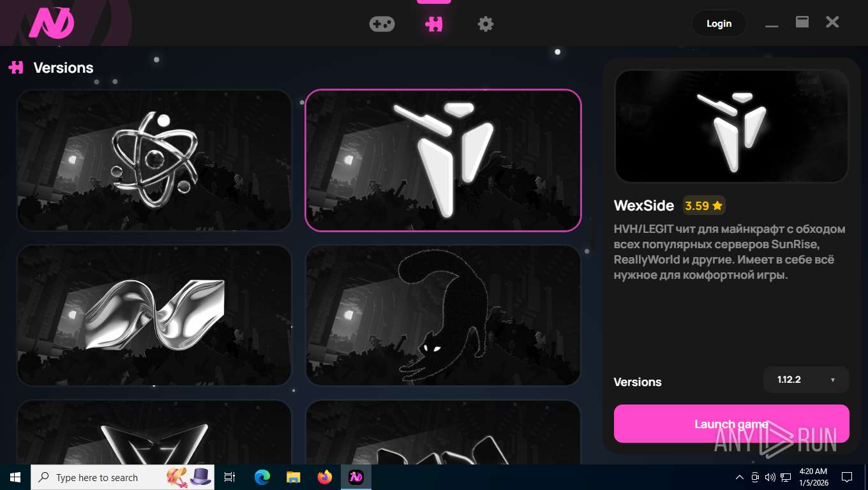Open the 1.12.2 version dropdown
The height and width of the screenshot is (490, 868).
pos(806,380)
